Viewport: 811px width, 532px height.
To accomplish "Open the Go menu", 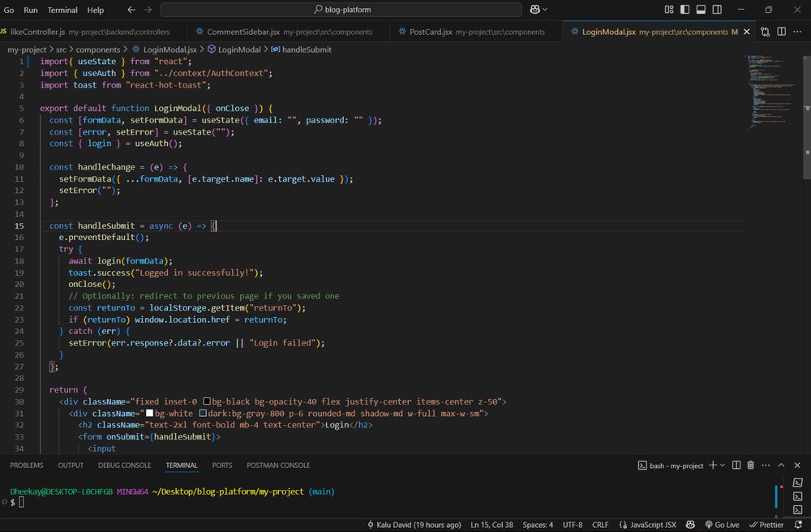I will (9, 10).
